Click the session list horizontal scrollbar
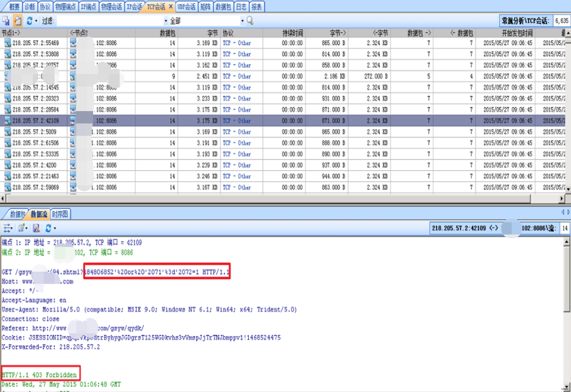Viewport: 571px width, 392px height. point(264,198)
